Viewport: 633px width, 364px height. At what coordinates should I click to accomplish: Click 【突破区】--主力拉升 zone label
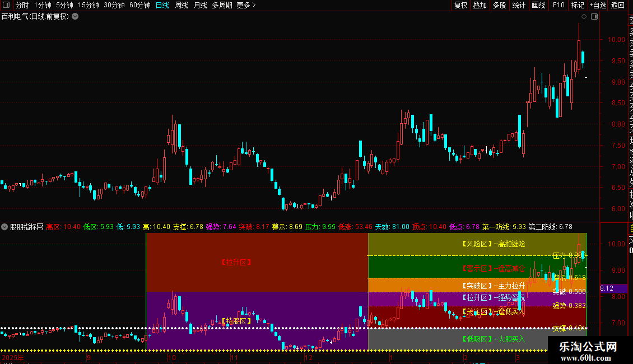[494, 286]
